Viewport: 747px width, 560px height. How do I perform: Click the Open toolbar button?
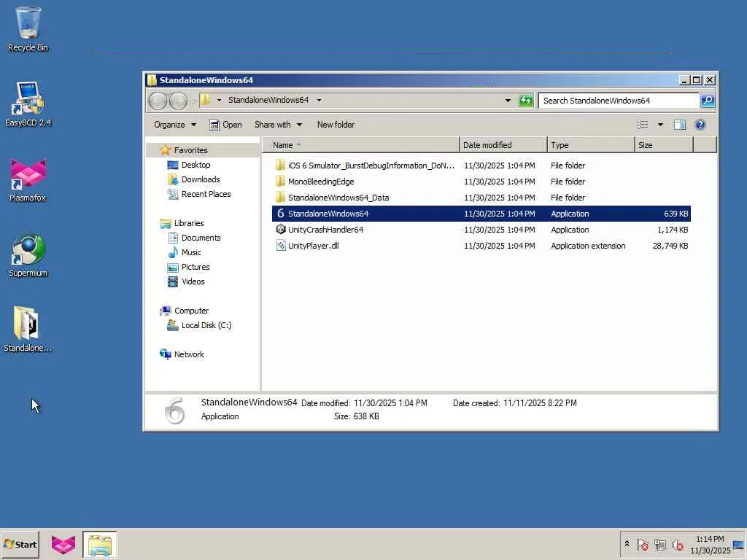click(x=226, y=125)
